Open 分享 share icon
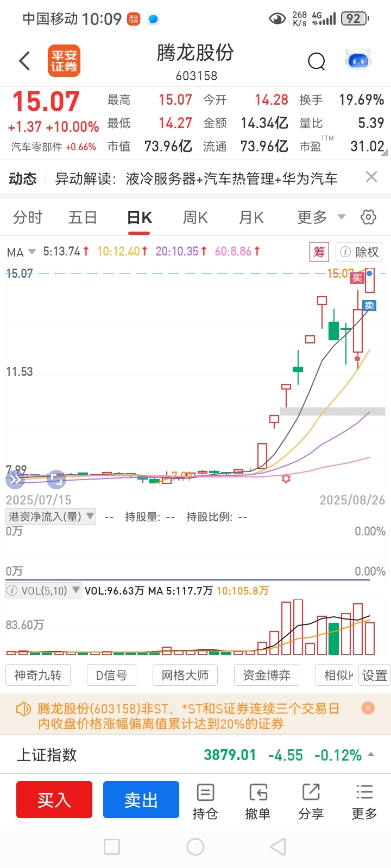Viewport: 391px width, 868px height. point(311,801)
